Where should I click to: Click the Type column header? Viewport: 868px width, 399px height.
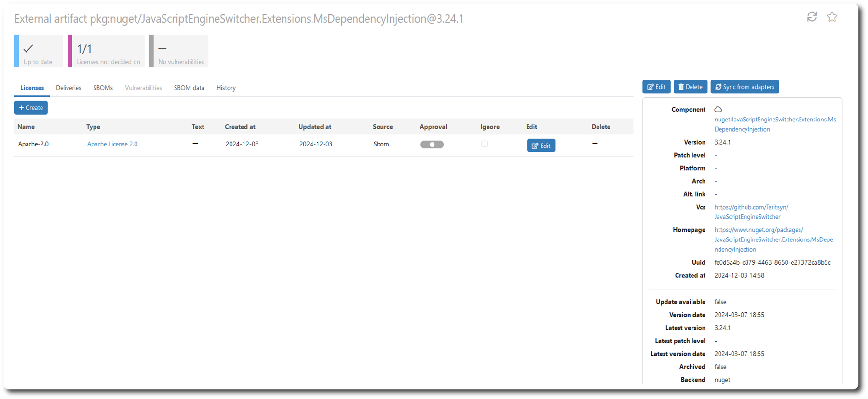click(93, 127)
